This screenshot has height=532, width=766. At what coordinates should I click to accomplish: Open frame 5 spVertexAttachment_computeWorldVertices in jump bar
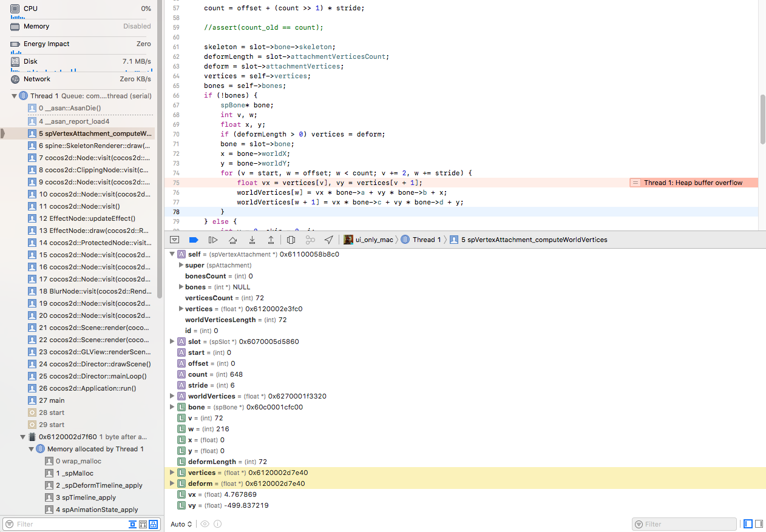click(x=534, y=240)
